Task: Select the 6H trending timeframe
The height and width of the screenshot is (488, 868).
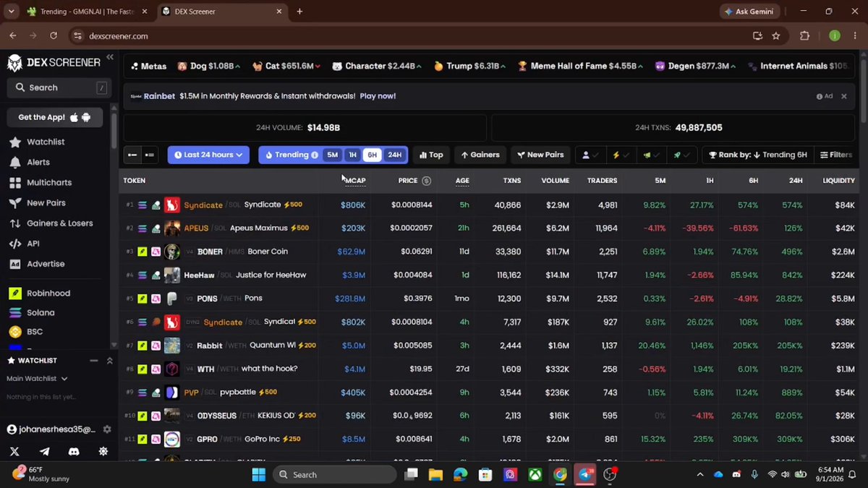Action: point(372,155)
